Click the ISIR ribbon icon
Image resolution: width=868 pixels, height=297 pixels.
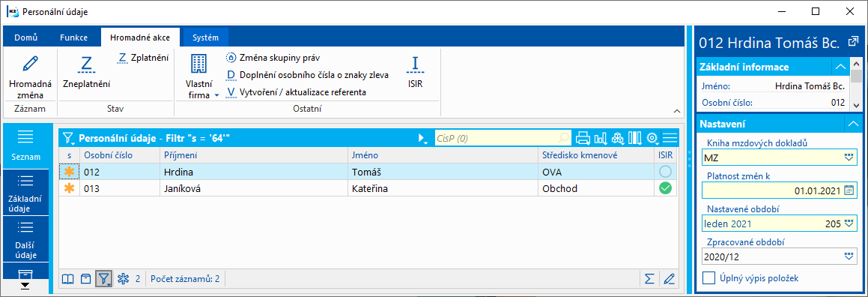coord(415,64)
